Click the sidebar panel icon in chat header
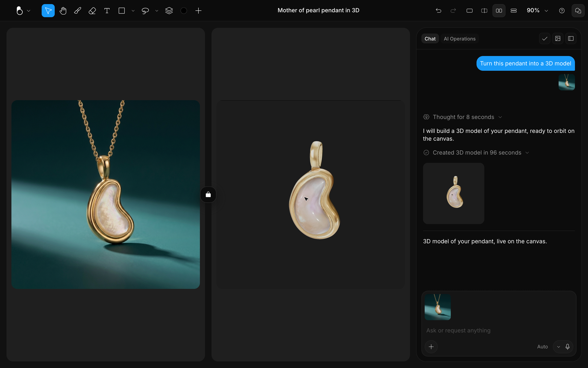Screen dimensions: 588x368 click(571, 38)
